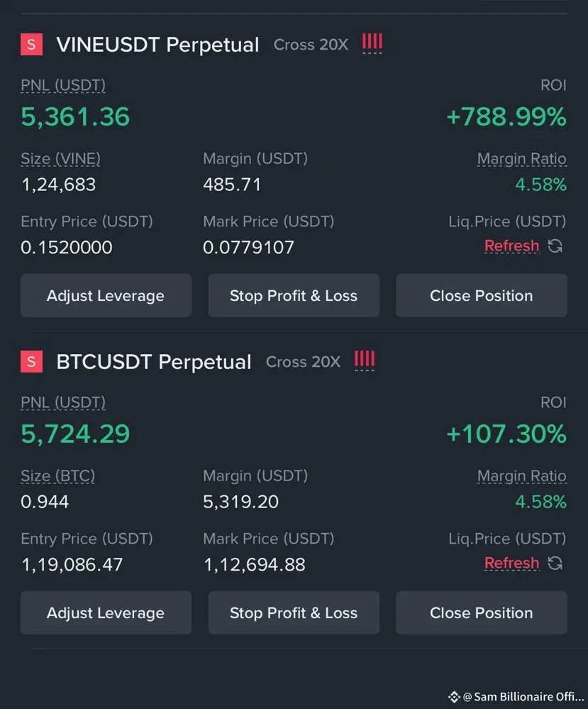Open Adjust Leverage for VINEUSDT position
Screen dimensions: 588x709
pyautogui.click(x=106, y=295)
